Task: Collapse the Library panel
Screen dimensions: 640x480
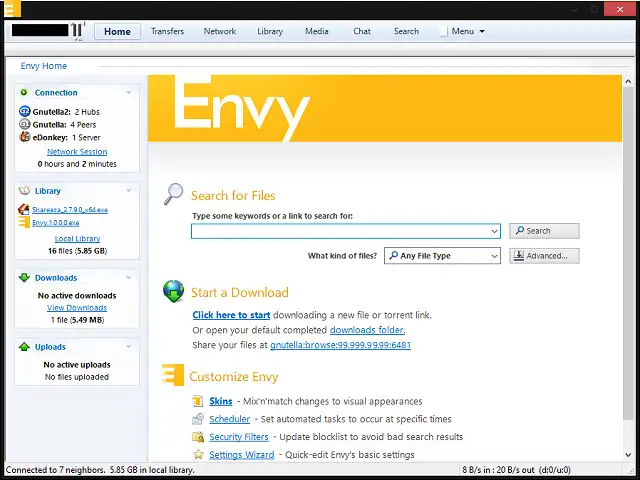Action: coord(129,191)
